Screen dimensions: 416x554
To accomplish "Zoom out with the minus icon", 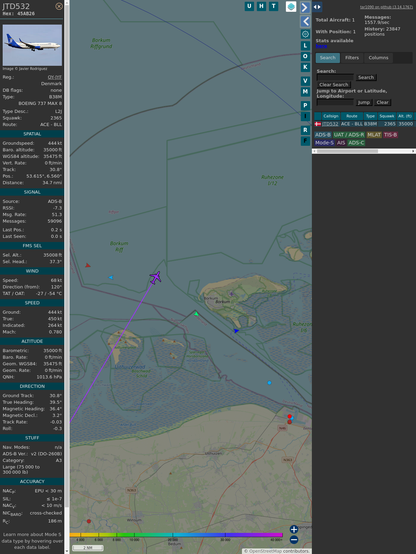I will [x=294, y=540].
